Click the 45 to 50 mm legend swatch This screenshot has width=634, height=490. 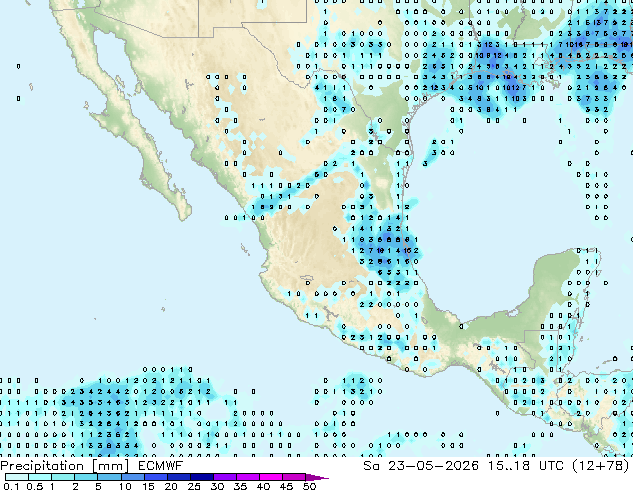click(x=294, y=477)
